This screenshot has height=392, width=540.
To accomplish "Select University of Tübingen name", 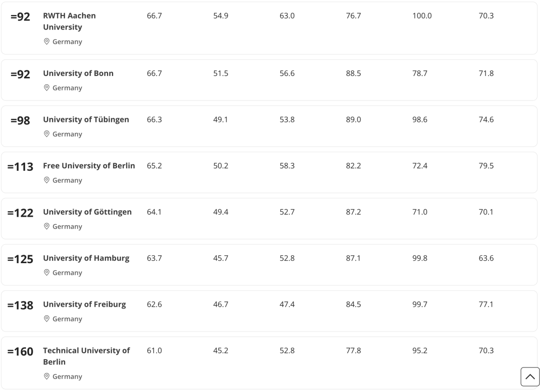I will pyautogui.click(x=86, y=120).
